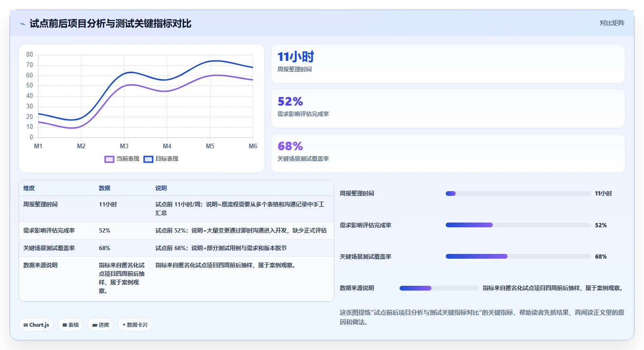Click the 说明 column header

point(161,188)
